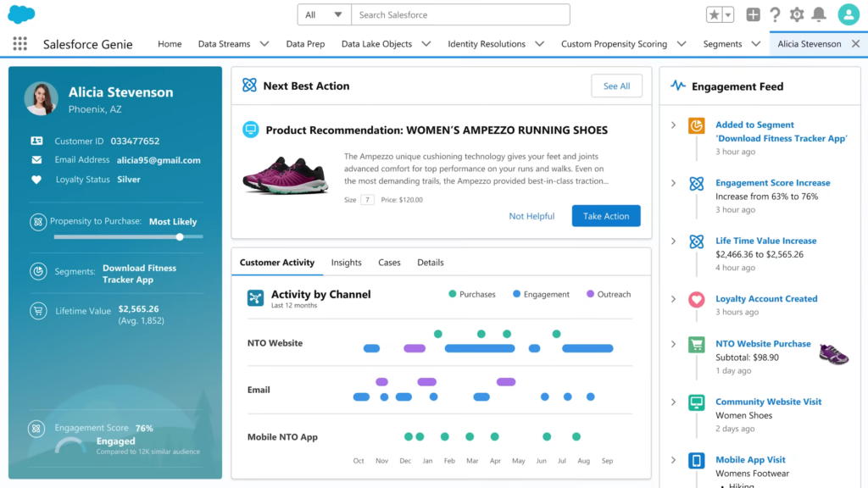
Task: Expand the Engagement Score Increase feed entry
Action: (674, 183)
